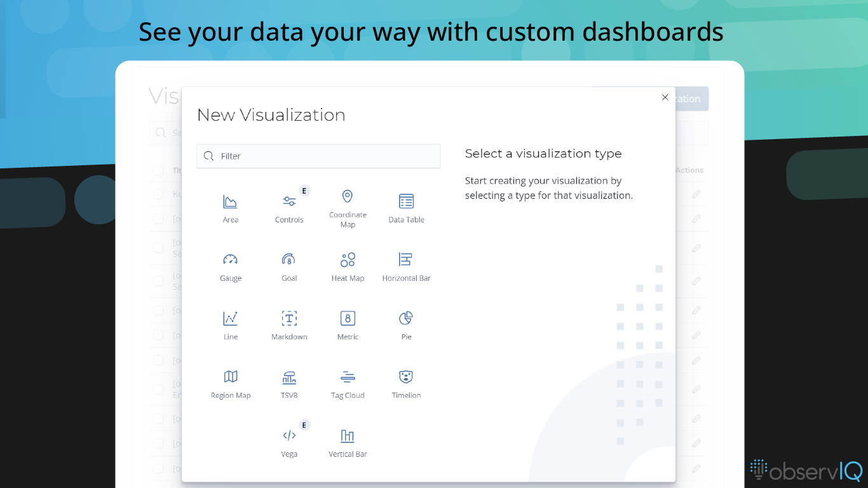
Task: Select the TSVB visualization
Action: click(x=289, y=383)
